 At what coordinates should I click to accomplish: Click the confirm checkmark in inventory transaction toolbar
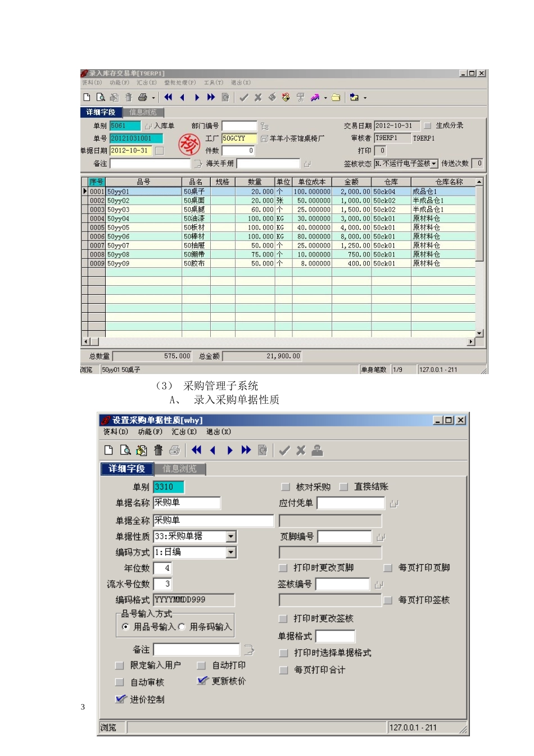244,97
